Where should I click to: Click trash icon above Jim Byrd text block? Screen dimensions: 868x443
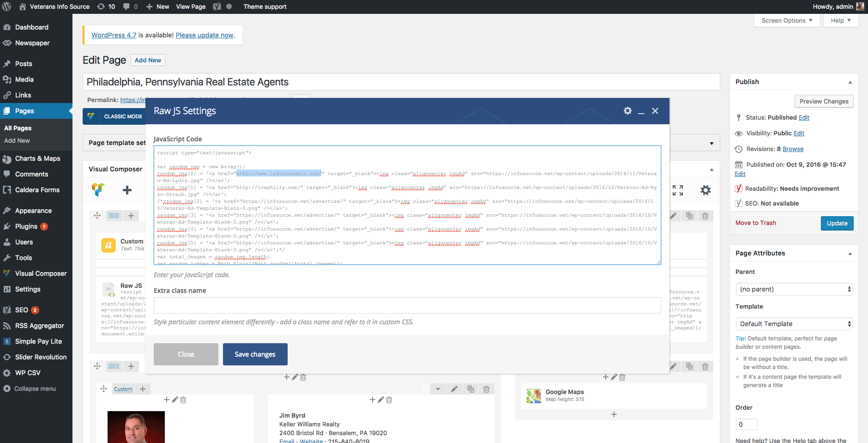point(389,400)
